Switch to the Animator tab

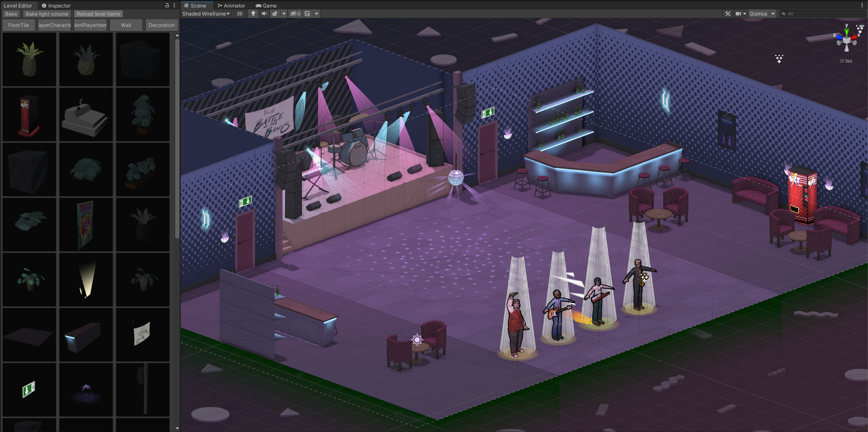[x=231, y=5]
